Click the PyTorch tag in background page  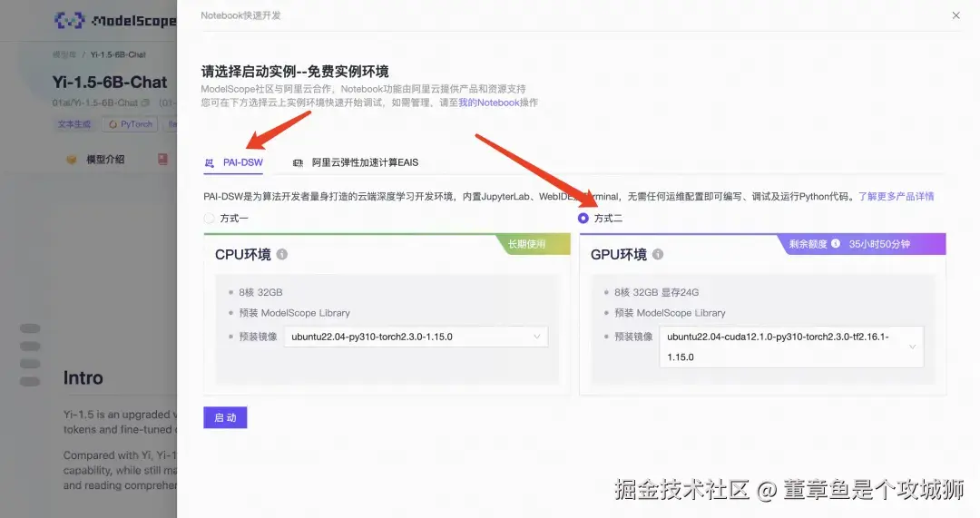coord(130,124)
